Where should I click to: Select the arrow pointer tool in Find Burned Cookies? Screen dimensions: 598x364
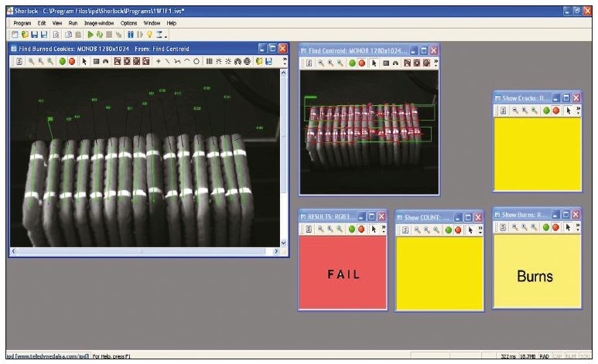tap(84, 61)
